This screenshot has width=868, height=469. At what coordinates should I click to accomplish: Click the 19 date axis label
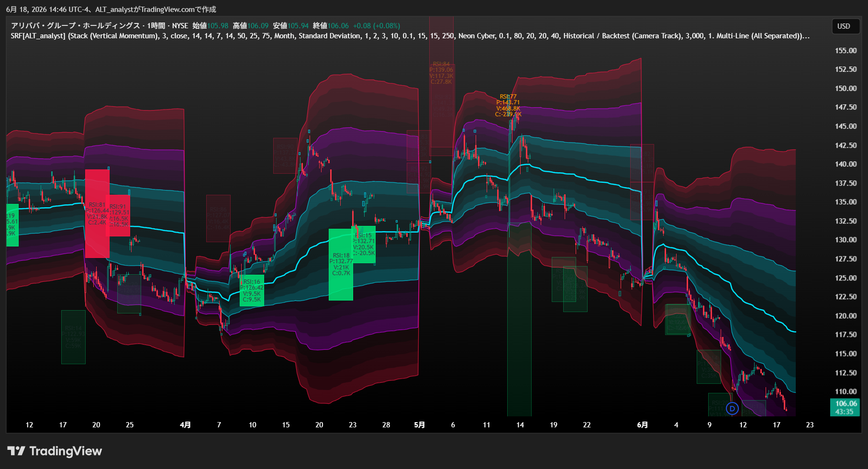pyautogui.click(x=554, y=425)
